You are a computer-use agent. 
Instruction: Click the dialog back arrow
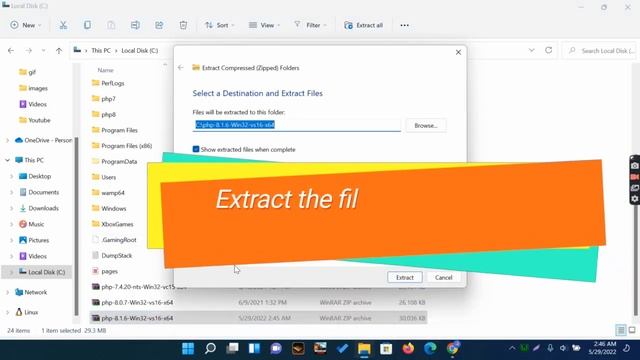point(181,68)
